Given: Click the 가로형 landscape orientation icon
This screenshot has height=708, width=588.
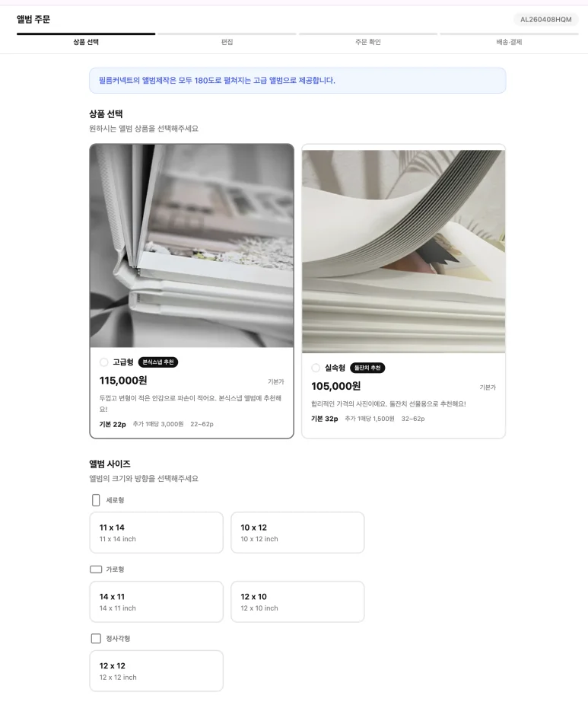Looking at the screenshot, I should click(x=96, y=569).
